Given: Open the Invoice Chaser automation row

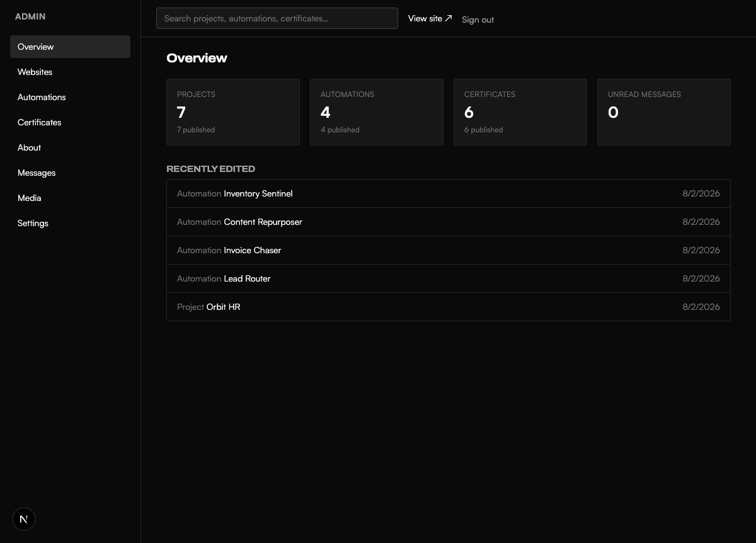Looking at the screenshot, I should (x=449, y=250).
